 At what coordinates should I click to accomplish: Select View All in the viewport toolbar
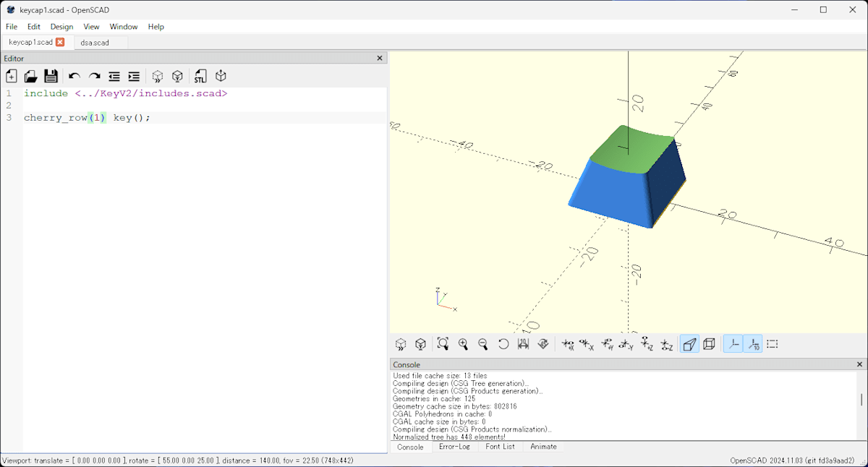pyautogui.click(x=443, y=344)
